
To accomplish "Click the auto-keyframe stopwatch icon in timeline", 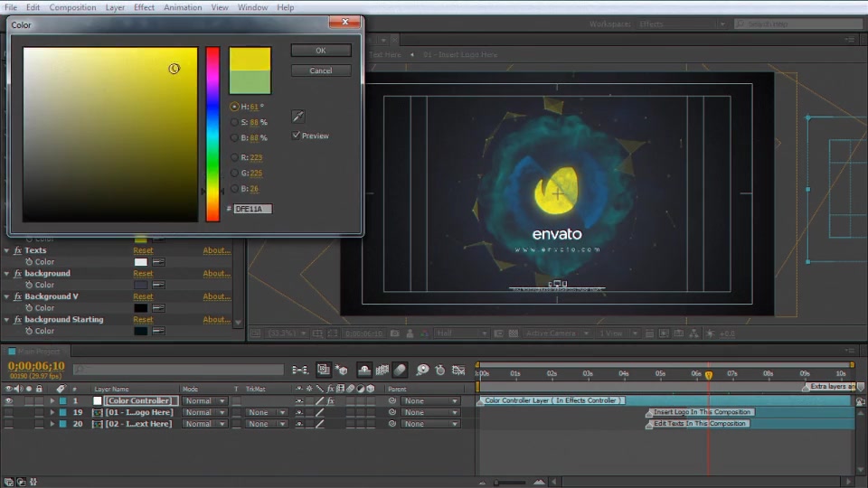I will point(440,370).
